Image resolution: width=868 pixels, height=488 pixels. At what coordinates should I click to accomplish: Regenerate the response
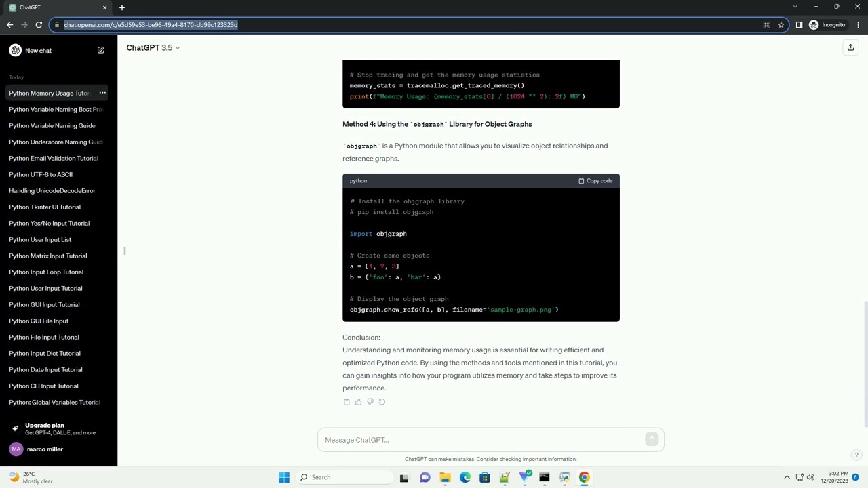(x=382, y=402)
